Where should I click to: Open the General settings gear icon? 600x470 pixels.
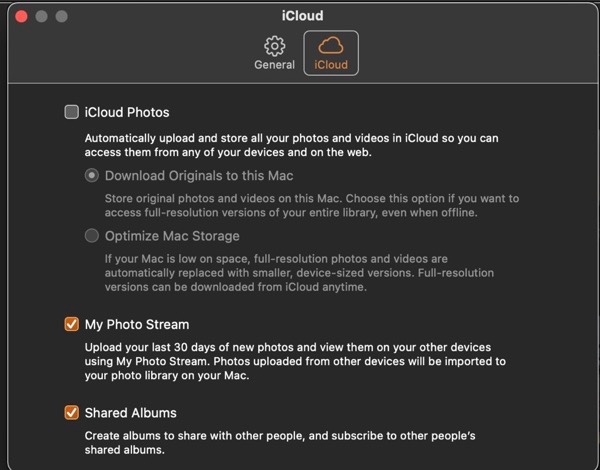274,46
